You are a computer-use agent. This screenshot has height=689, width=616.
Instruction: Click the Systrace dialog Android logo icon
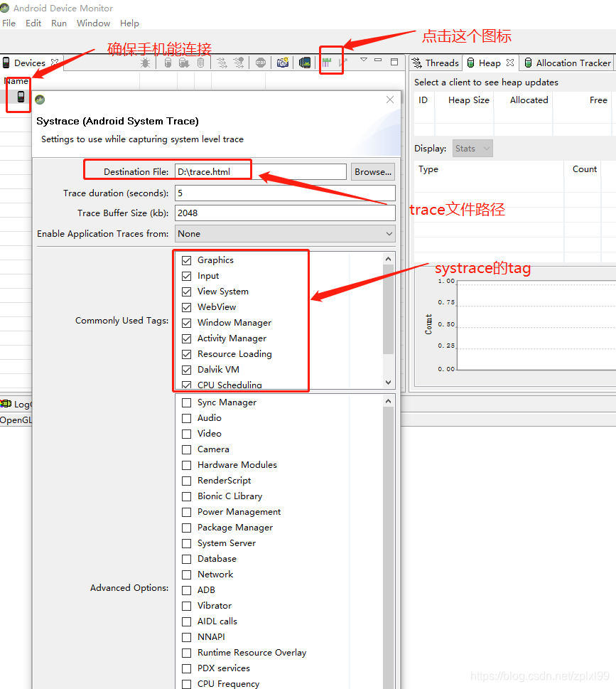point(40,100)
